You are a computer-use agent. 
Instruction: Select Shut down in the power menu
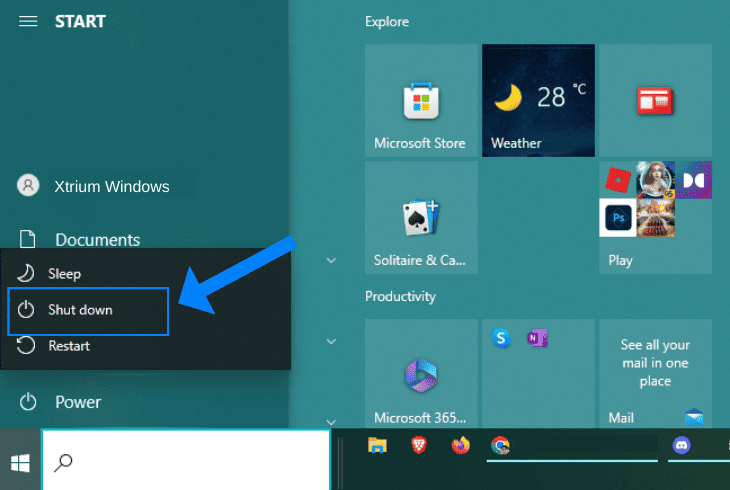point(88,311)
